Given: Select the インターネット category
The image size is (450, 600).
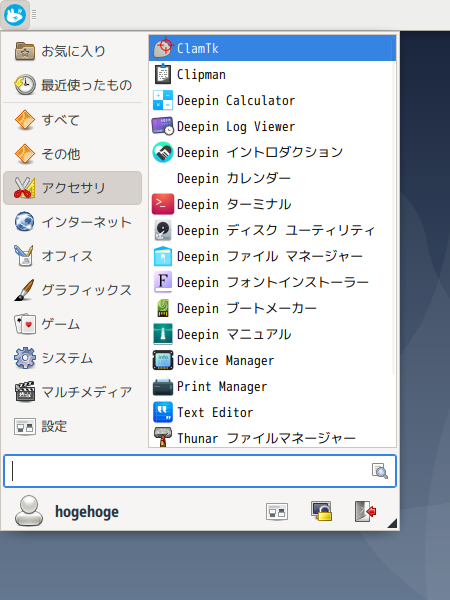Looking at the screenshot, I should (73, 222).
